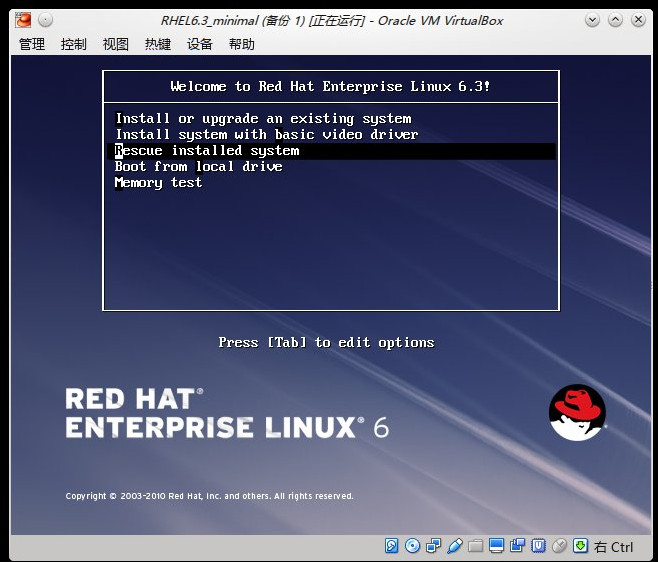Open the 管理 menu
Screen dimensions: 658x562
(x=32, y=44)
